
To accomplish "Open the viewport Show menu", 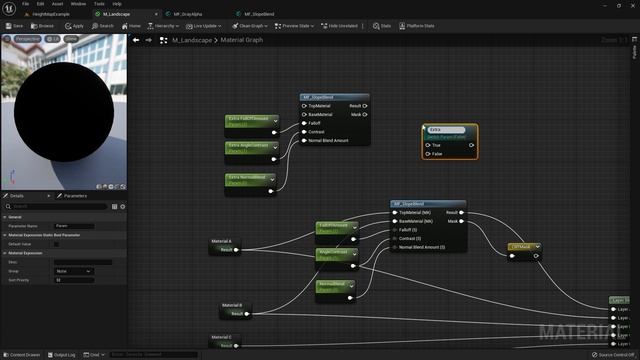I will pyautogui.click(x=71, y=39).
